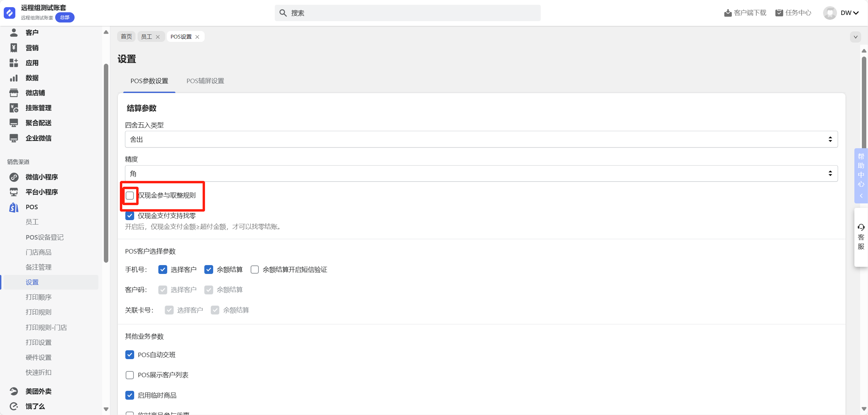The width and height of the screenshot is (868, 415).
Task: Switch to POS辅屏设置 tab
Action: [205, 81]
